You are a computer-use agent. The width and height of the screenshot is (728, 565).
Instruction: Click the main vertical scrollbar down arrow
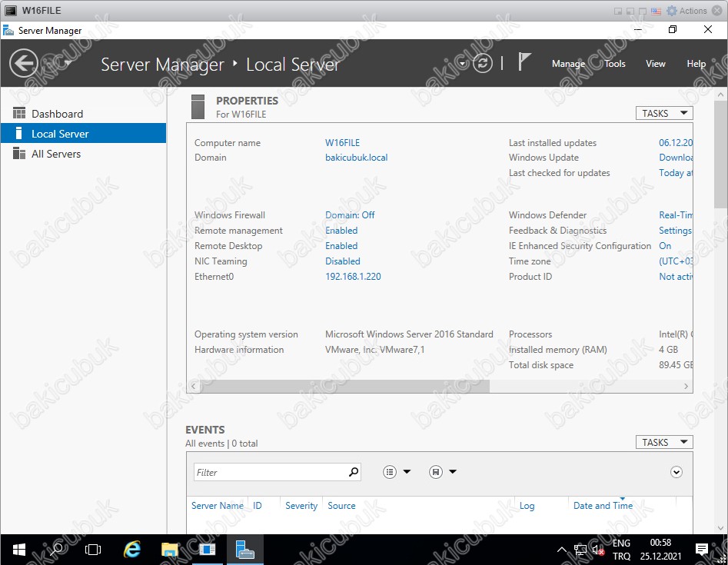click(720, 528)
